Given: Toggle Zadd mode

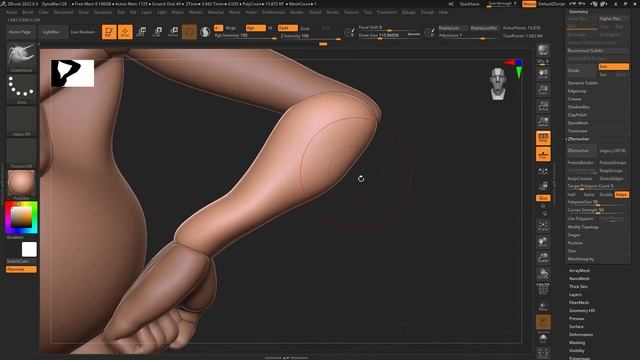Looking at the screenshot, I should [x=287, y=28].
